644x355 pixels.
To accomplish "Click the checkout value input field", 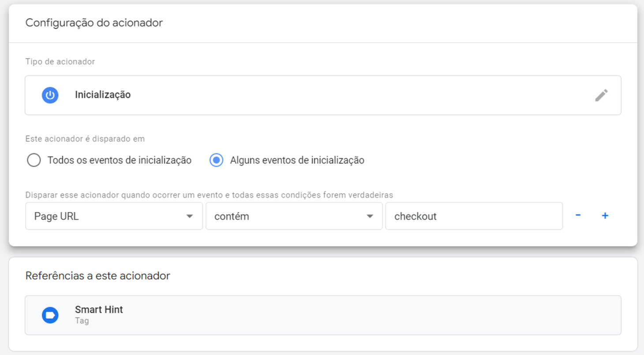I will pyautogui.click(x=474, y=217).
